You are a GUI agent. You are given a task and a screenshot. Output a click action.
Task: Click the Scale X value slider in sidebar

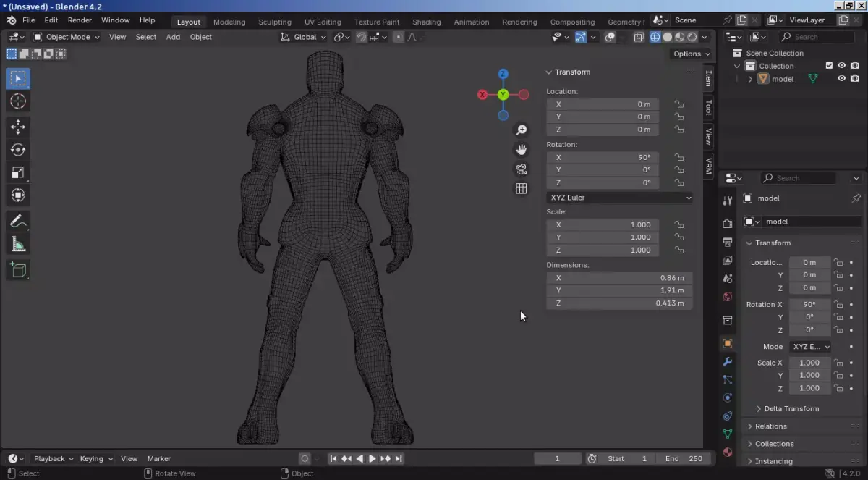[603, 225]
